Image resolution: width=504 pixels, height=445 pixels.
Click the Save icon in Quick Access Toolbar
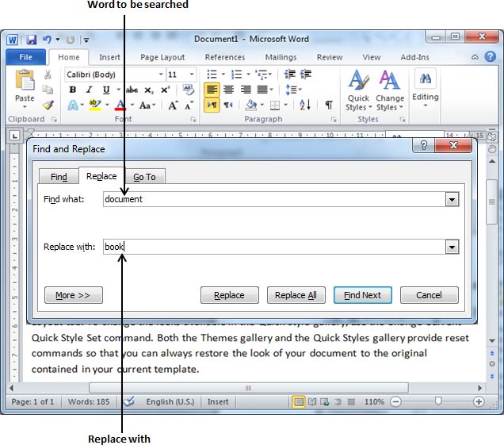[32, 39]
